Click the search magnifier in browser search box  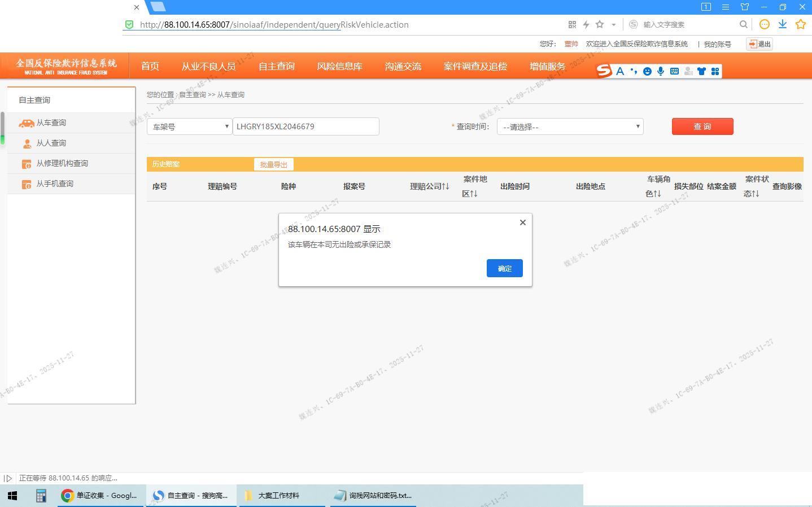point(744,24)
